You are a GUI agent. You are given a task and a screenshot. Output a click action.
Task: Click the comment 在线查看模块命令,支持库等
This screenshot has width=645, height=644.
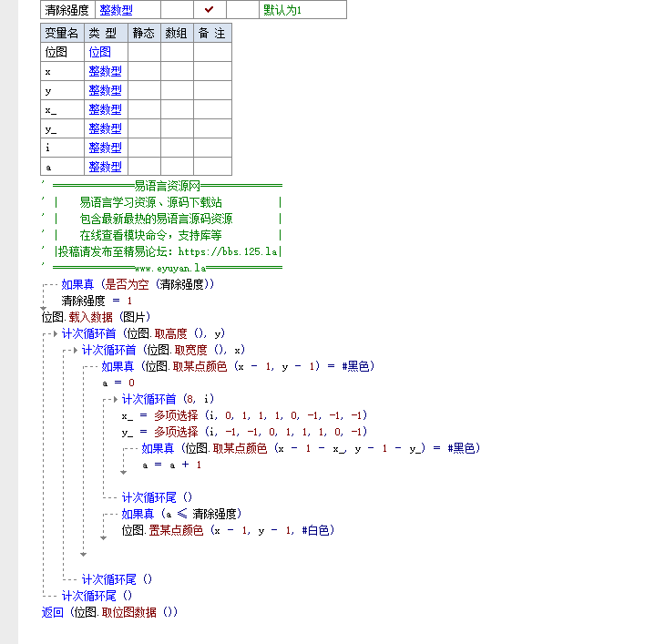(x=150, y=235)
